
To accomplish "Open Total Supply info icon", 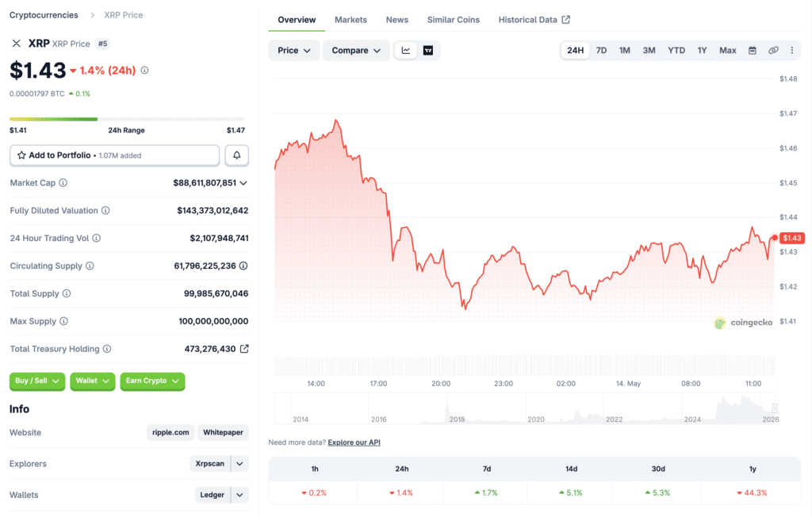I will (67, 293).
